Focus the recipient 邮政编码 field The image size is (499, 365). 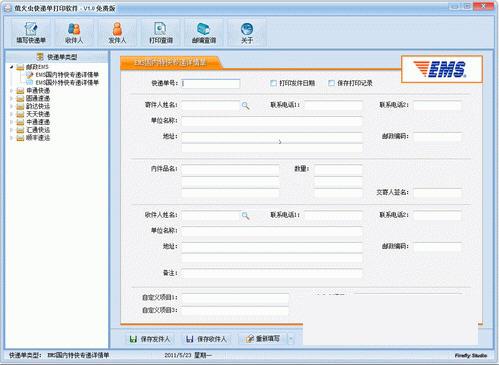(438, 247)
